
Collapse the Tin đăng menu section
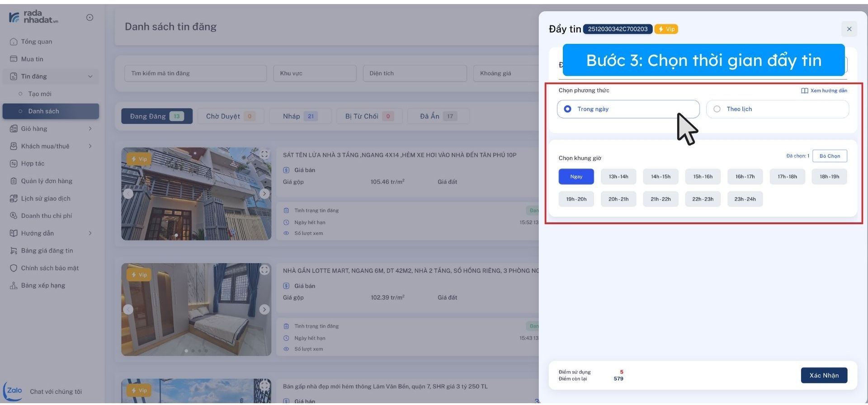[90, 76]
